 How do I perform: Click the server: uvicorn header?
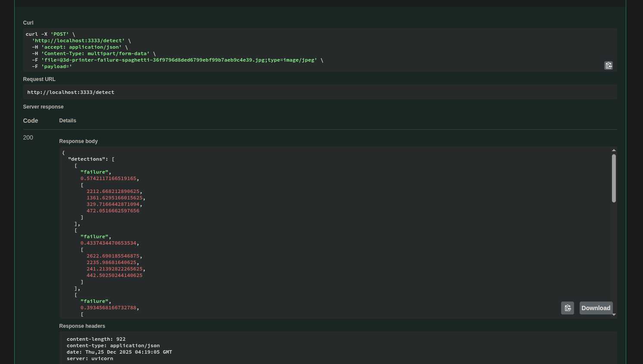point(90,358)
